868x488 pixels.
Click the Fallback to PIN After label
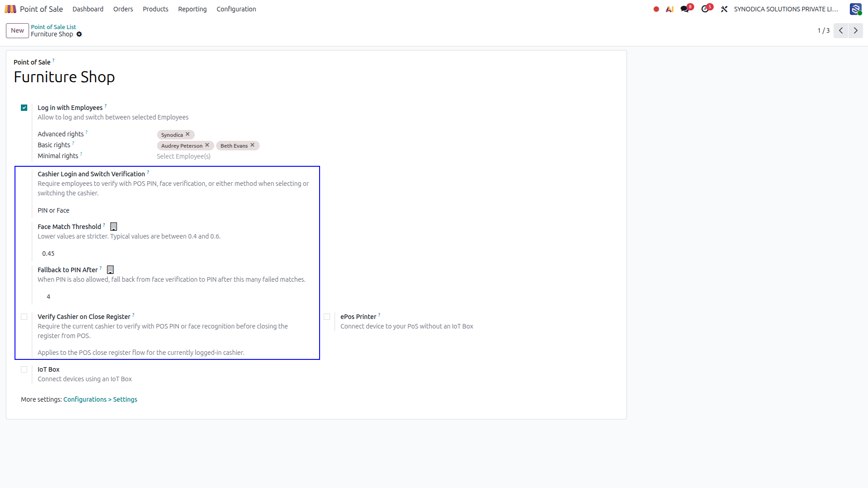pyautogui.click(x=68, y=270)
